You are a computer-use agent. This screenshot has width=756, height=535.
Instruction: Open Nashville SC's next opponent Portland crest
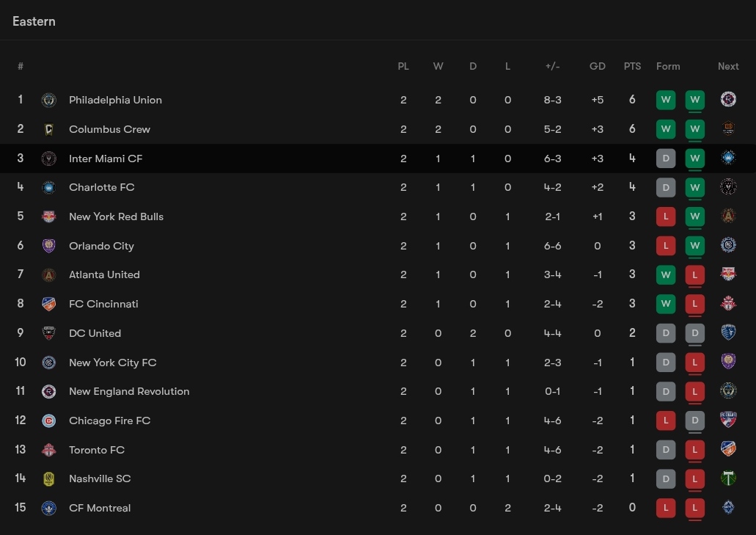click(x=728, y=478)
